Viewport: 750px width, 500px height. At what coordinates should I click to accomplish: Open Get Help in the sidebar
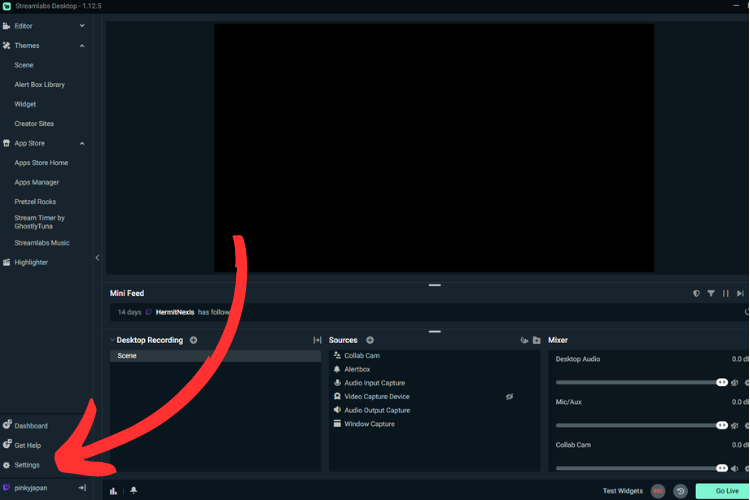(x=27, y=445)
